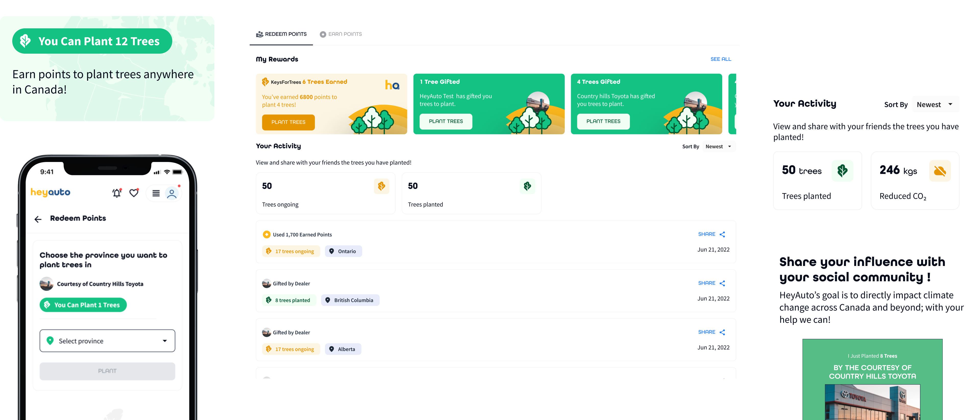
Task: Click the location pin icon next to Alberta
Action: point(331,349)
